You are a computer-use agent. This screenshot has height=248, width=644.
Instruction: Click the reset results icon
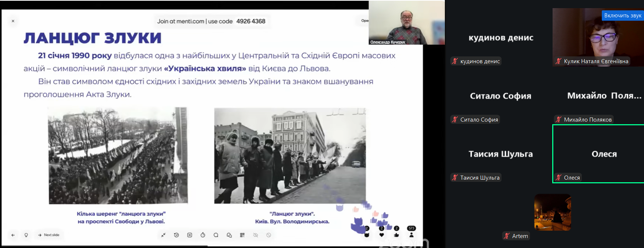click(x=177, y=235)
